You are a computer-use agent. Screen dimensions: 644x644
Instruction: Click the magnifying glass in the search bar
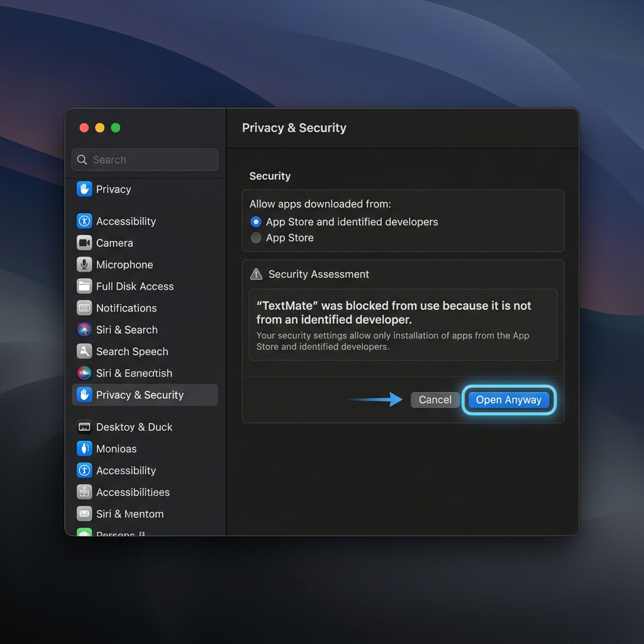pyautogui.click(x=82, y=160)
